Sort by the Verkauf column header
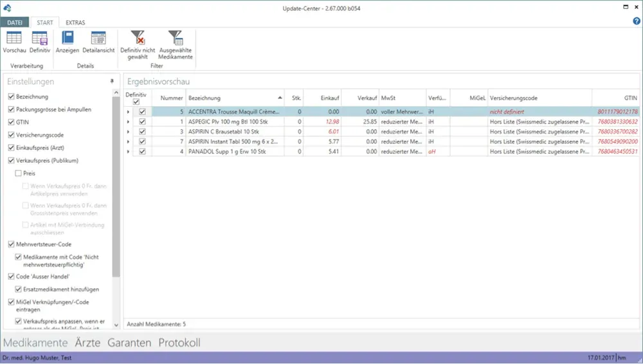The height and width of the screenshot is (364, 643). pos(360,98)
